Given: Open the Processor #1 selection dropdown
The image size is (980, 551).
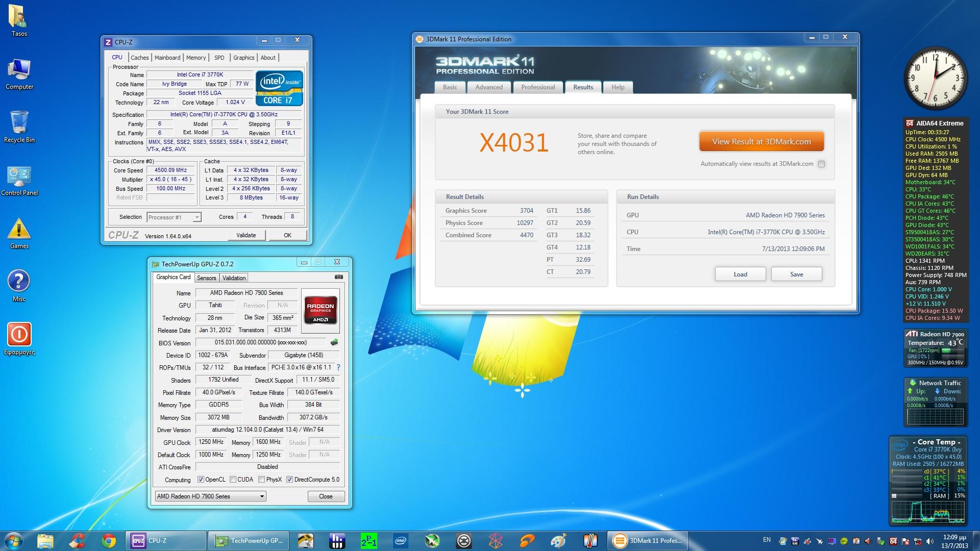Looking at the screenshot, I should tap(174, 217).
